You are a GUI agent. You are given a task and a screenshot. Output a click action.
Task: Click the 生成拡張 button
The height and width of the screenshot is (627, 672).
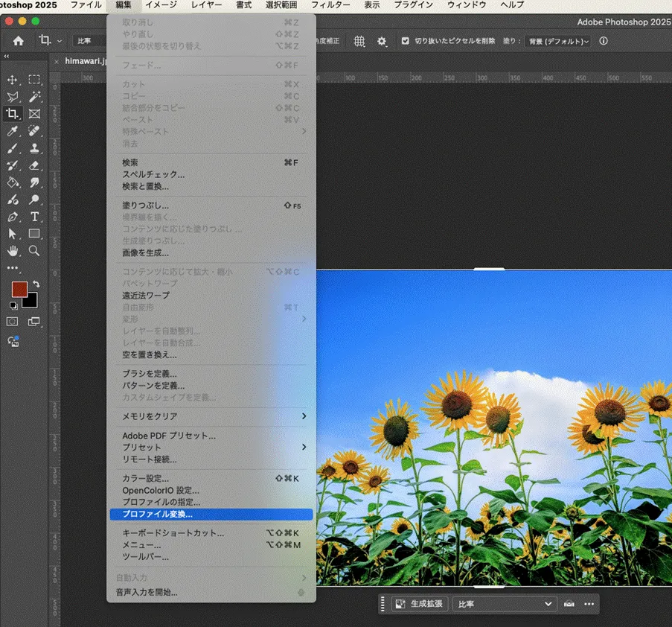click(420, 604)
